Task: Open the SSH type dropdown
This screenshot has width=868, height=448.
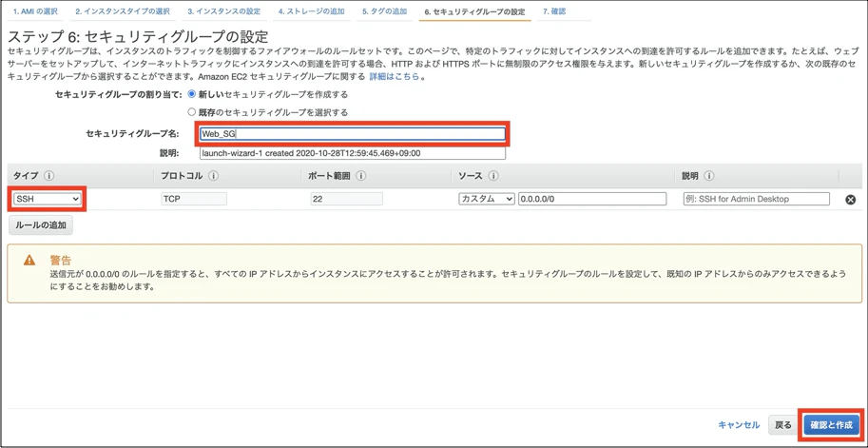Action: [x=48, y=199]
